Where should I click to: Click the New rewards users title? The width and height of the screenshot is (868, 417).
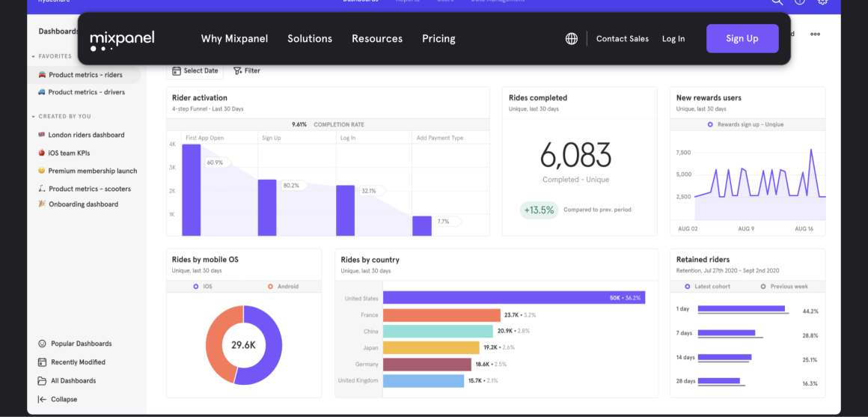point(709,98)
